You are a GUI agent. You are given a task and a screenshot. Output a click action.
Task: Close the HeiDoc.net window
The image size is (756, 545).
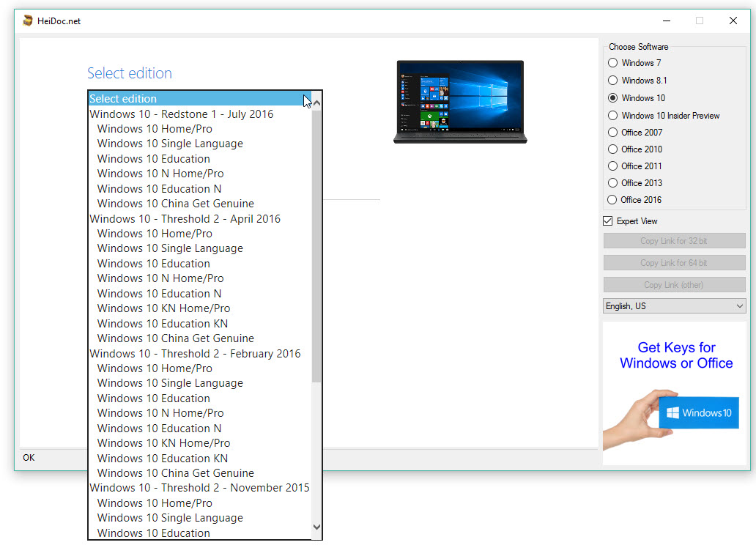[733, 21]
